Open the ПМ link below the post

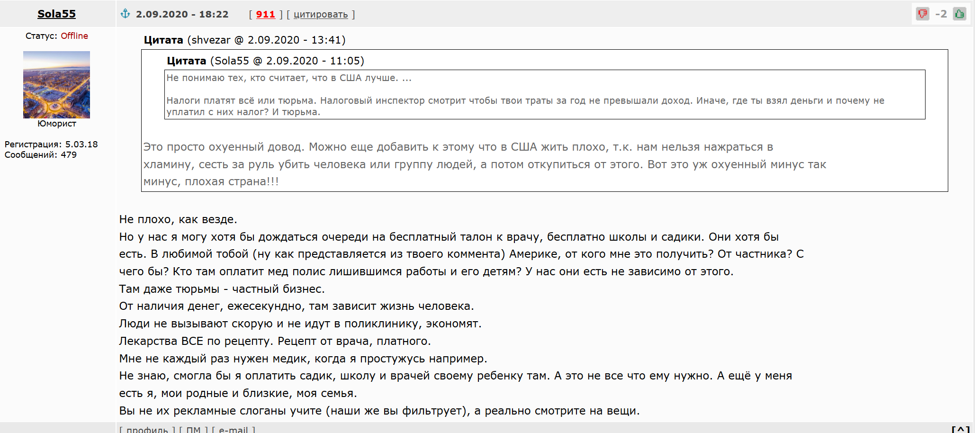pyautogui.click(x=193, y=430)
